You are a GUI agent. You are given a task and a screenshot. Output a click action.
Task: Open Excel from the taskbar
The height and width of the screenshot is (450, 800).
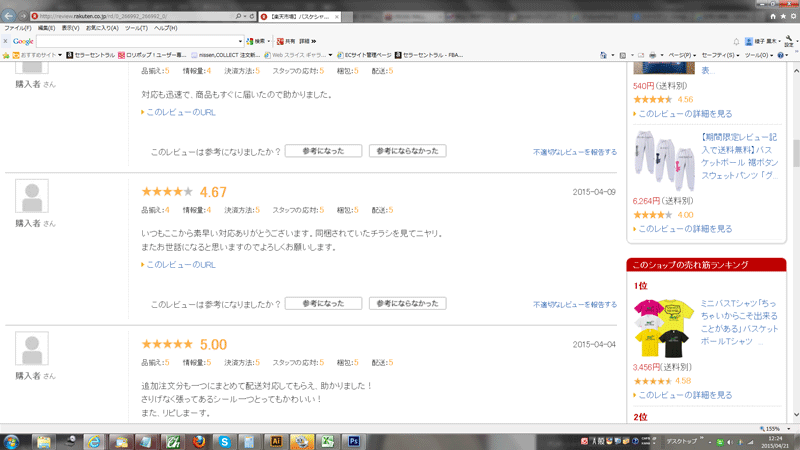point(326,440)
